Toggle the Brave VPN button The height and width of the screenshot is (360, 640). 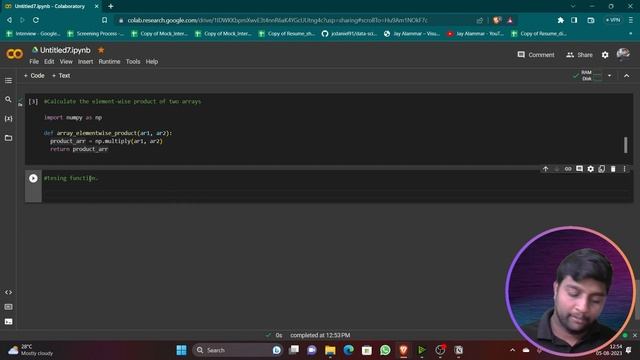(613, 20)
